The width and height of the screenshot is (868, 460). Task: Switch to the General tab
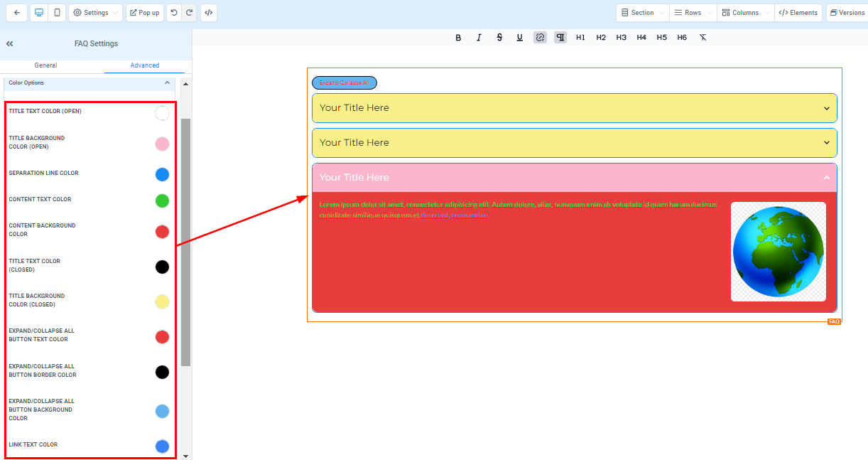click(x=45, y=65)
